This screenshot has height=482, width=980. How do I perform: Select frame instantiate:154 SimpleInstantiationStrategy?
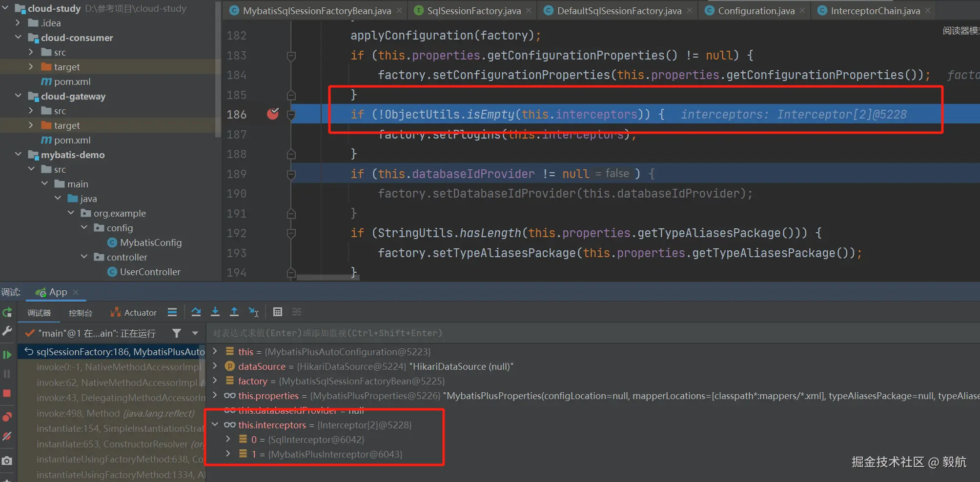click(x=112, y=428)
